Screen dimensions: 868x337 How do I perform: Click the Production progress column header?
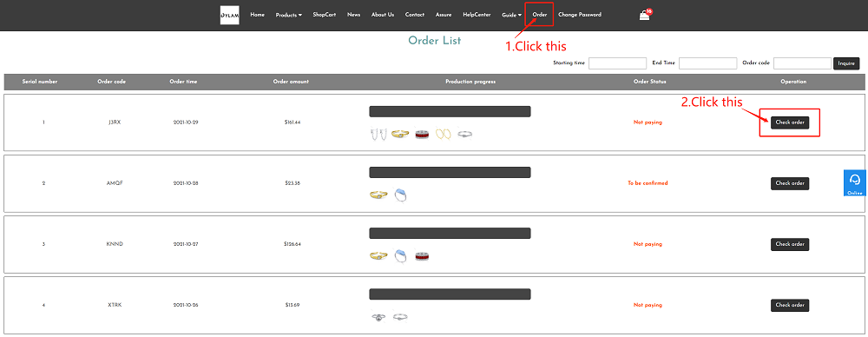coord(470,82)
